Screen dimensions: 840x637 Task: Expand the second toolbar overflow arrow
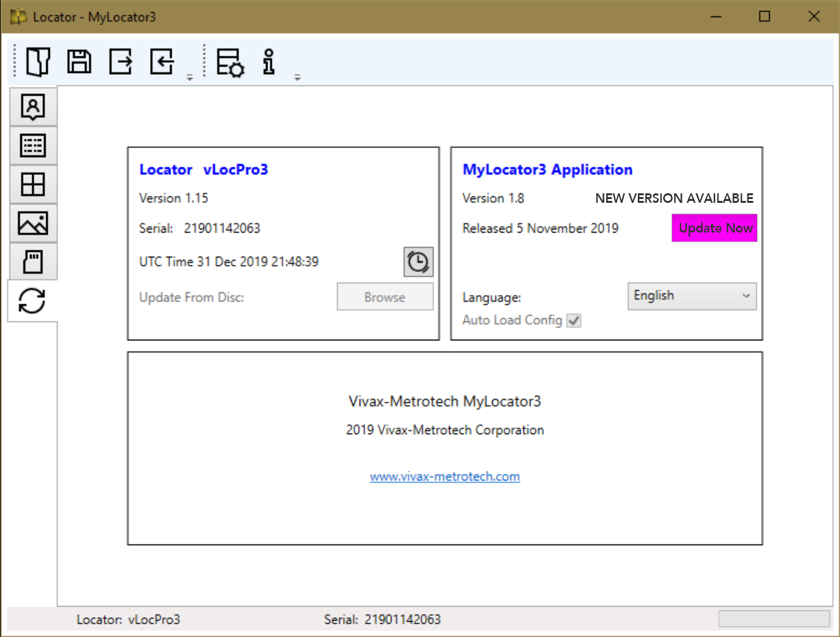(297, 78)
